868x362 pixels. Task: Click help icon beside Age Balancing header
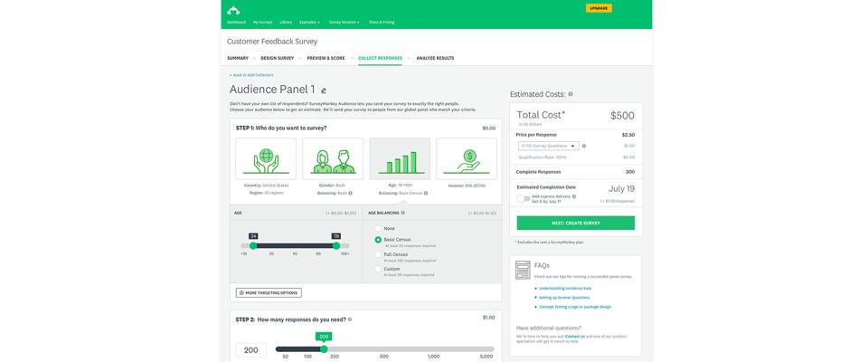coord(403,213)
